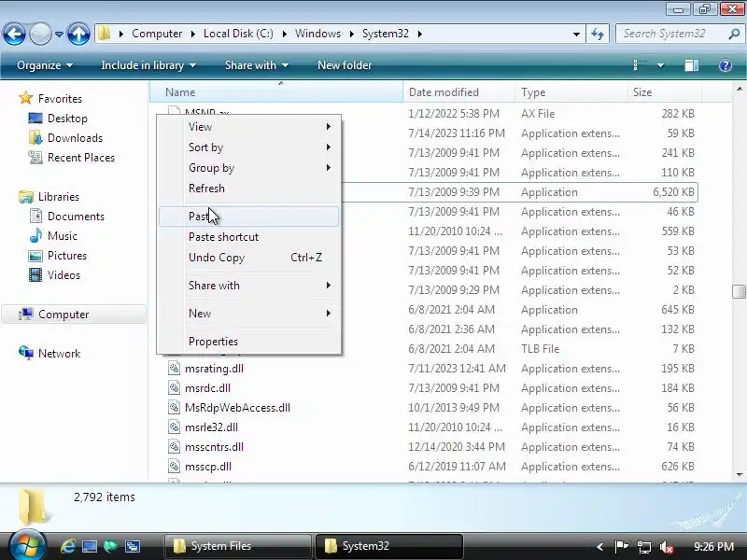This screenshot has width=747, height=560.
Task: Expand the arrow after the System32 breadcrumb
Action: [419, 34]
